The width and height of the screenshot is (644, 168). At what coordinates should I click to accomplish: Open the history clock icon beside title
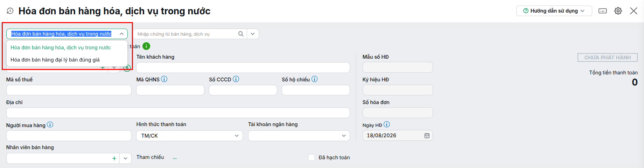[10, 11]
